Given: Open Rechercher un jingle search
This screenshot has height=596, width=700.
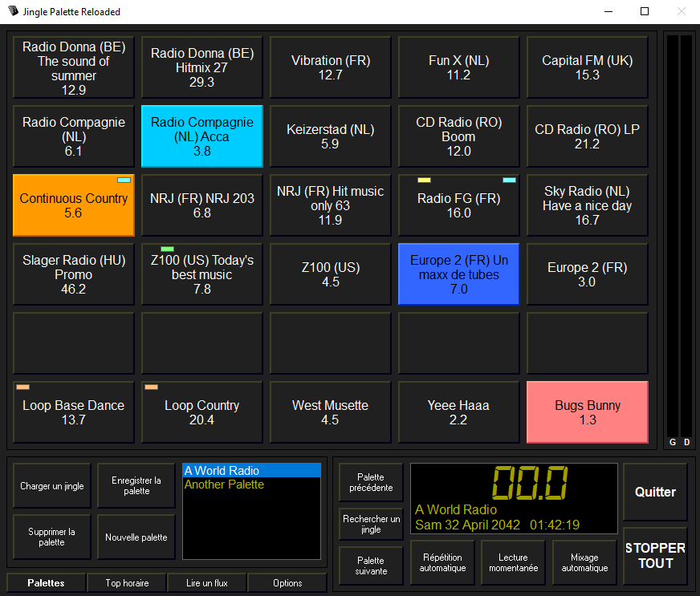Looking at the screenshot, I should click(371, 524).
